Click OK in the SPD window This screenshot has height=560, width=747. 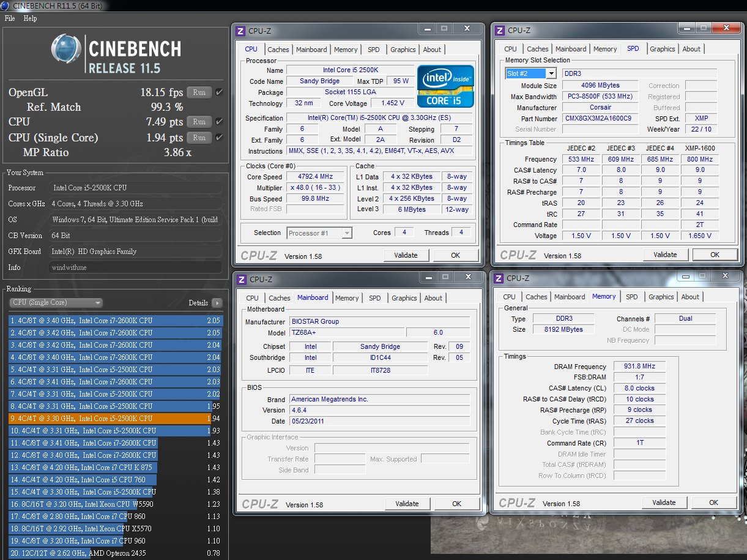click(x=715, y=255)
